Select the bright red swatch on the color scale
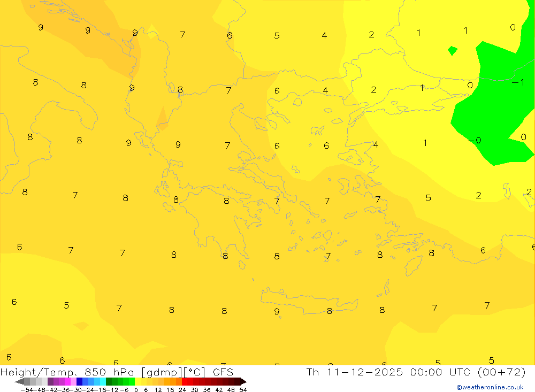The image size is (535, 392). 185,381
